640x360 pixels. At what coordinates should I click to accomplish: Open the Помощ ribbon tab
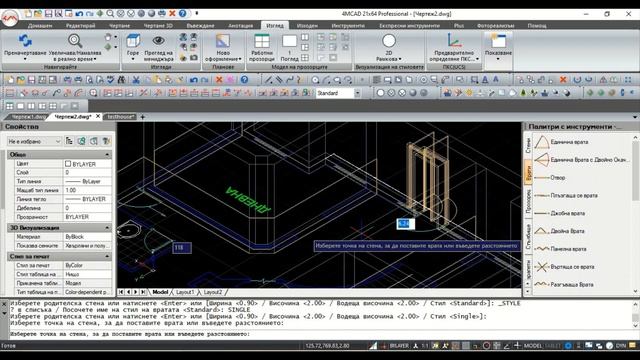(537, 25)
